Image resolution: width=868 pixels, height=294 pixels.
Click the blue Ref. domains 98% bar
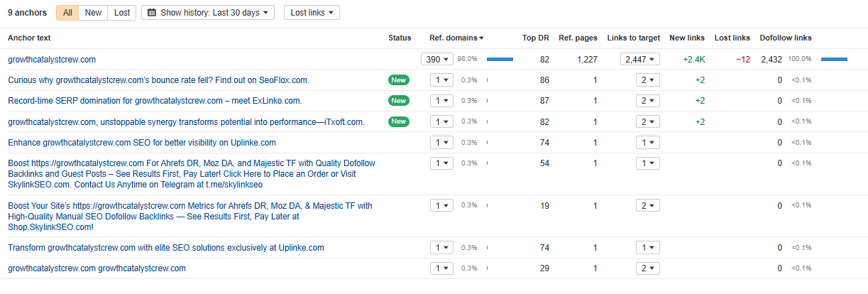pos(500,60)
